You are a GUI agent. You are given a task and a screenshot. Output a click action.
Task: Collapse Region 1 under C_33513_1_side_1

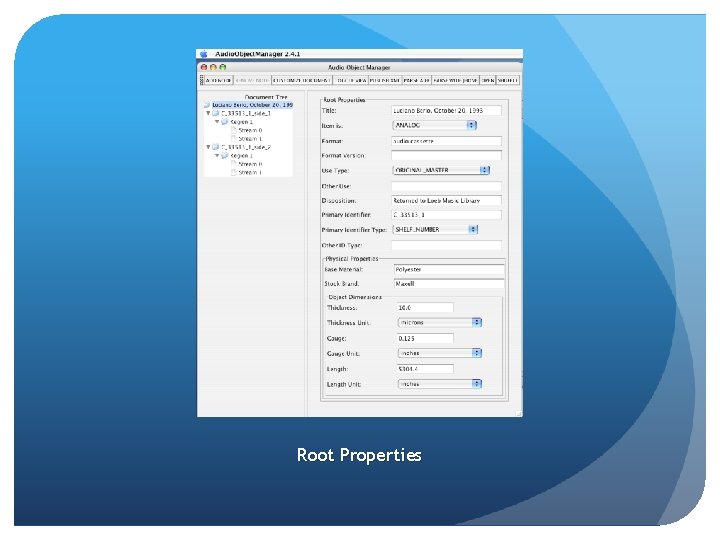pyautogui.click(x=217, y=122)
